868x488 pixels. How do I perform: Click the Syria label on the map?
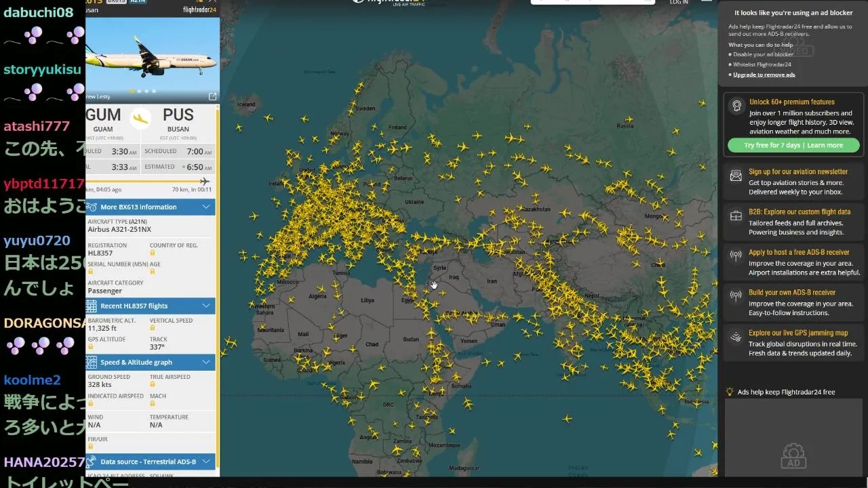click(x=440, y=268)
